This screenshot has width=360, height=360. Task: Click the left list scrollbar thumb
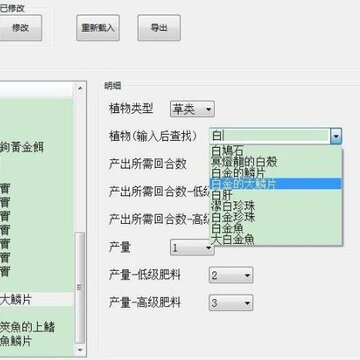coord(80,288)
